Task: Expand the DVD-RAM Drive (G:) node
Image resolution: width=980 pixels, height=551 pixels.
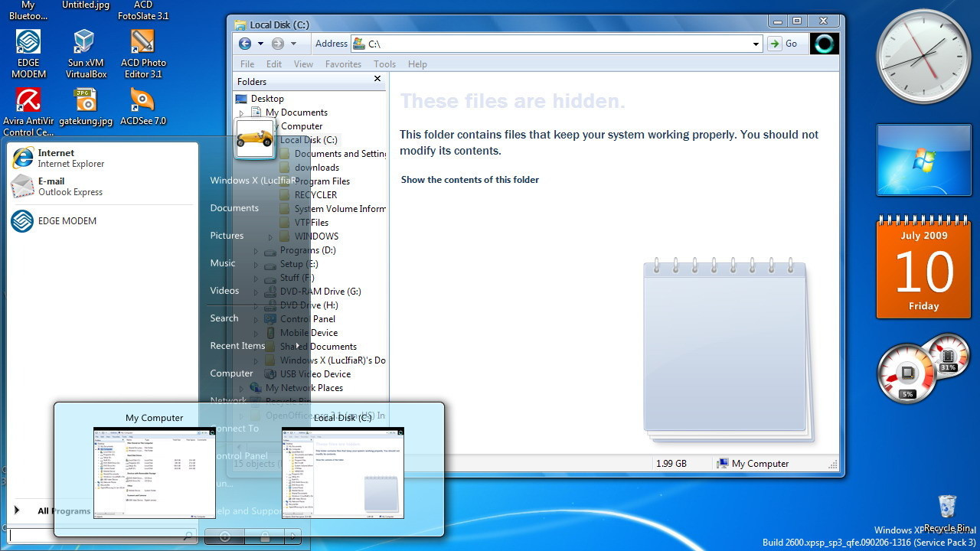Action: (256, 292)
